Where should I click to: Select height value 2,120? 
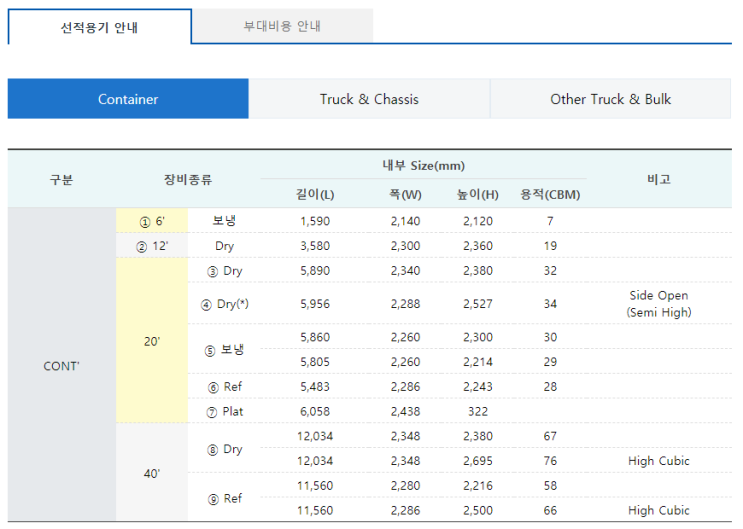(478, 221)
